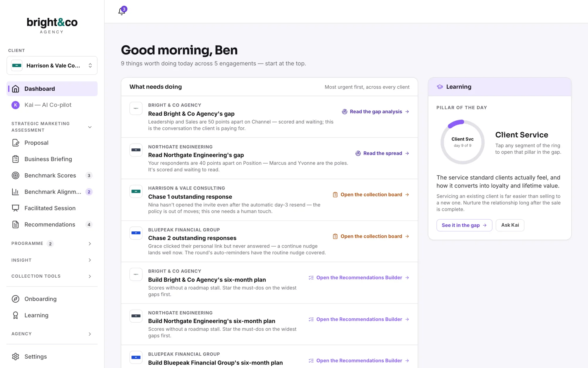Open Recommendations Builder for Bright & Co Agency

pos(359,278)
